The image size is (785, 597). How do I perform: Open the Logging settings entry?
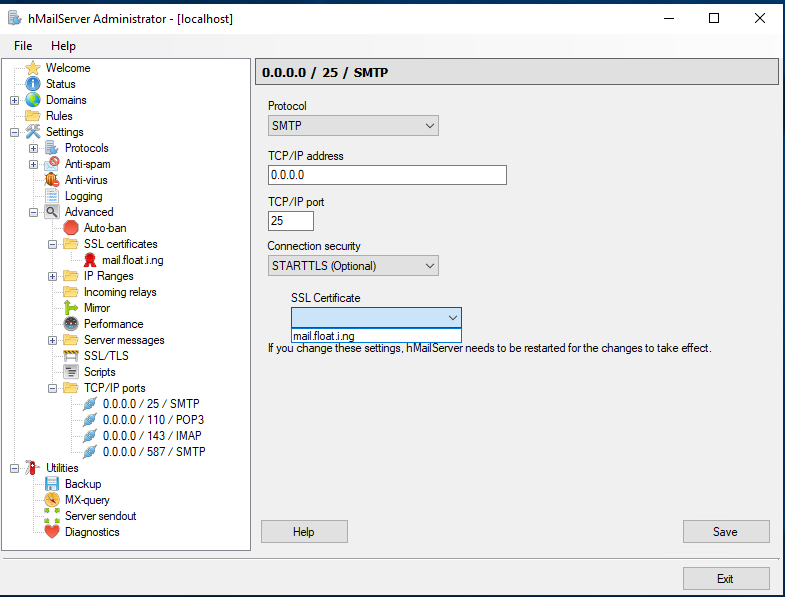[x=84, y=196]
